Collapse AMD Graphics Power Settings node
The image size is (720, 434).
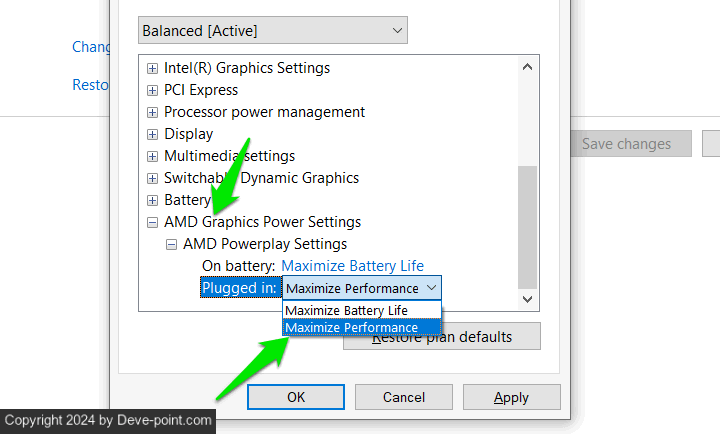(153, 222)
